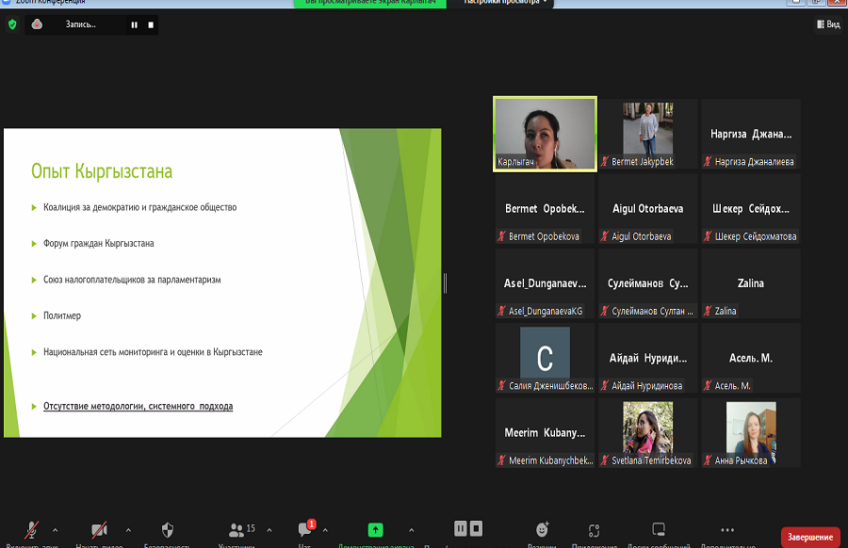Unmute the microphone in the Zoom toolbar
The height and width of the screenshot is (548, 848).
32,531
